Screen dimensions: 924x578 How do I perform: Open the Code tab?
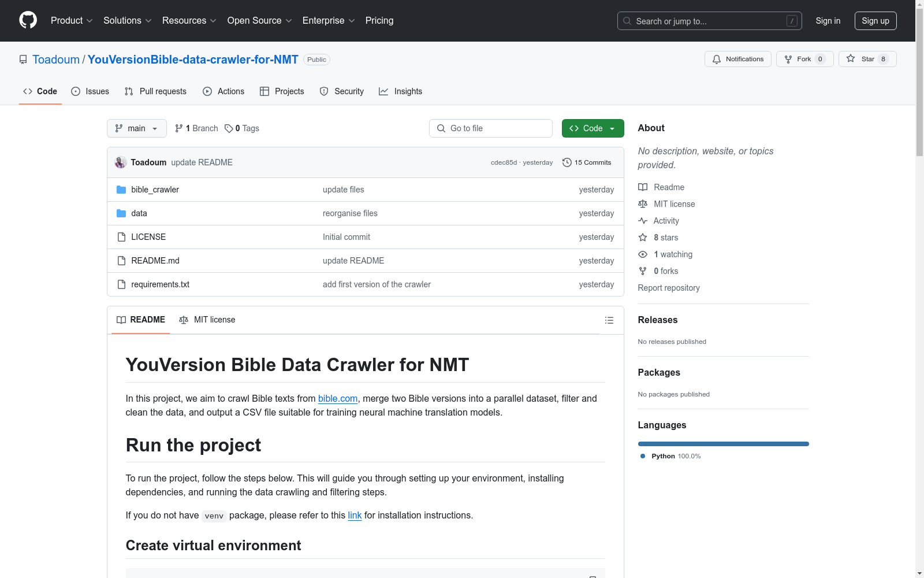pyautogui.click(x=40, y=91)
